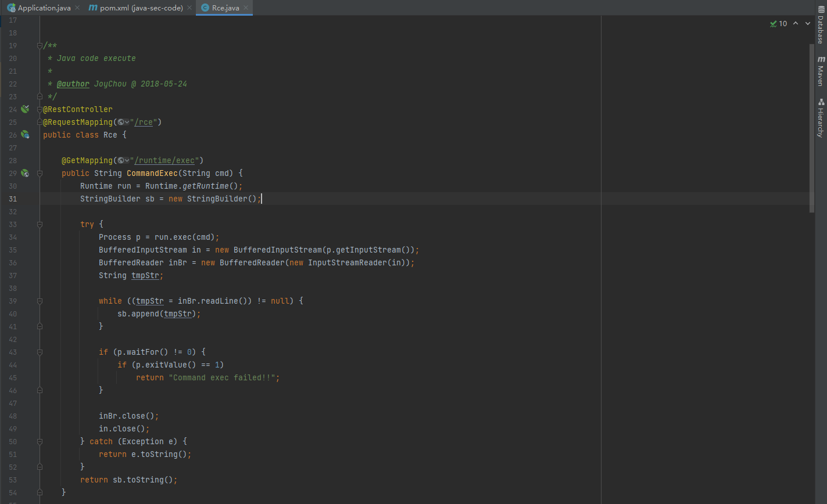827x504 pixels.
Task: Click sb.append(tmpStr) on line 40
Action: [x=157, y=314]
